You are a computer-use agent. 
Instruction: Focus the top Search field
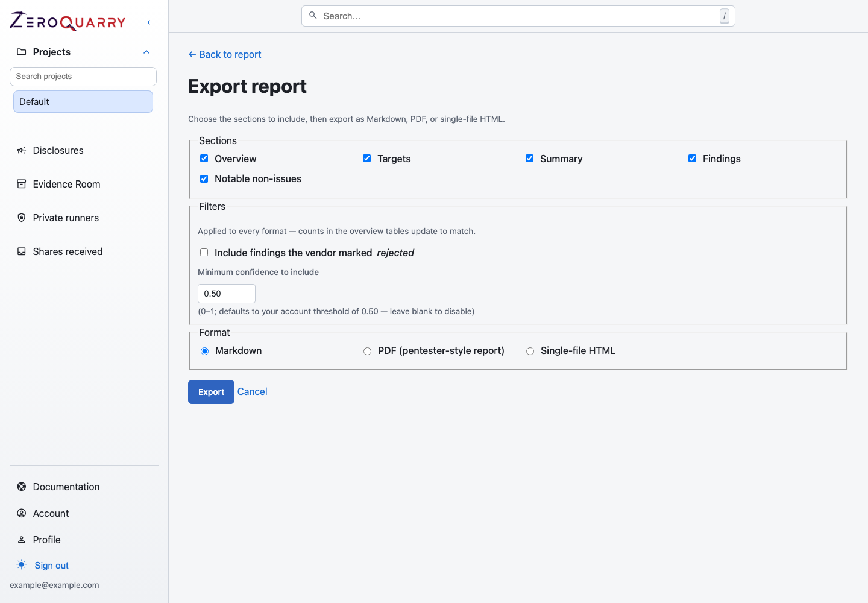(518, 16)
